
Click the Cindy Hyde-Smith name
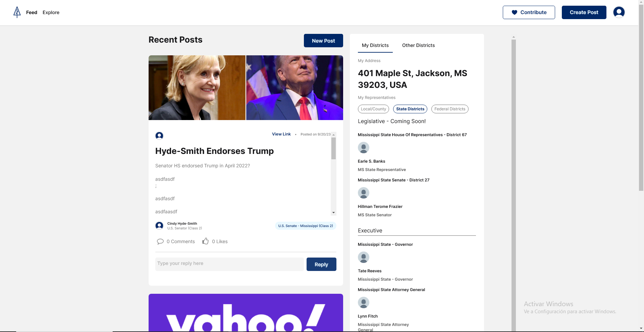[182, 223]
